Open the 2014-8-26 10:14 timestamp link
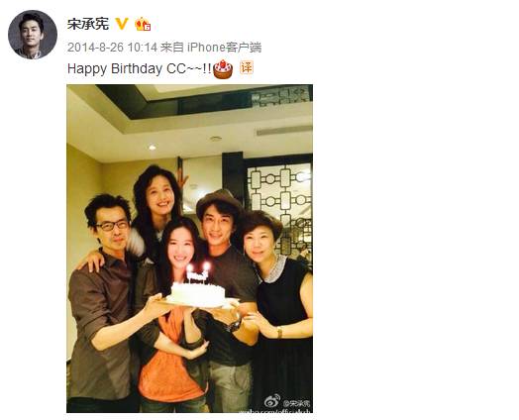Image resolution: width=519 pixels, height=420 pixels. click(112, 48)
